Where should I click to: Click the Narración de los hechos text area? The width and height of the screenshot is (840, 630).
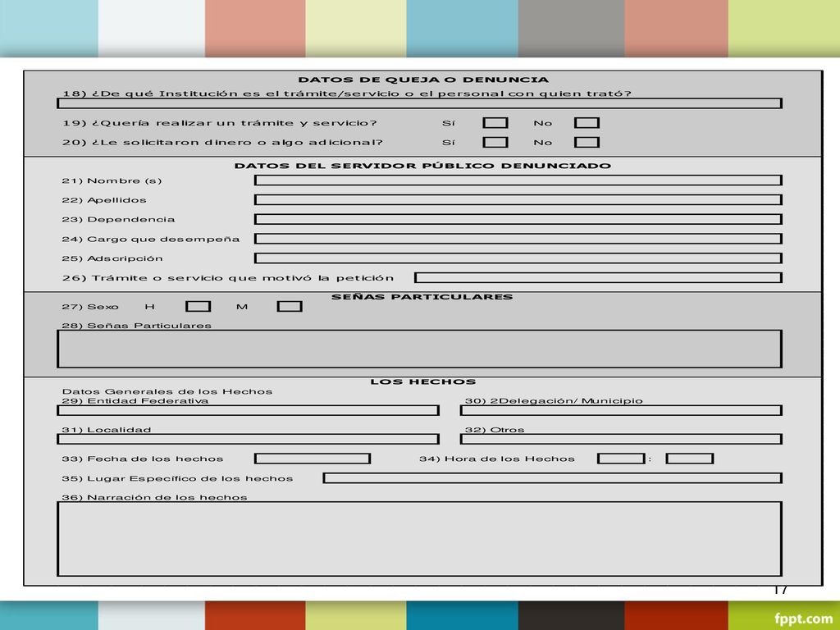coord(419,539)
